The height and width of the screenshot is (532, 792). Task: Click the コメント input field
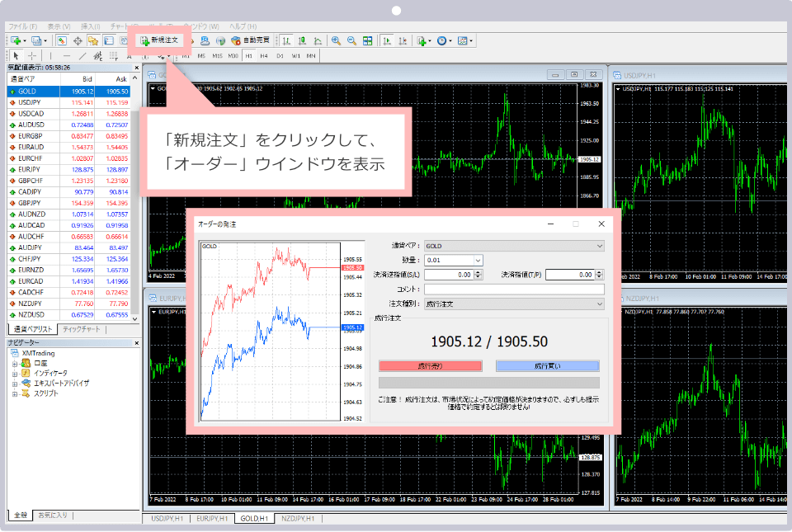pos(514,290)
